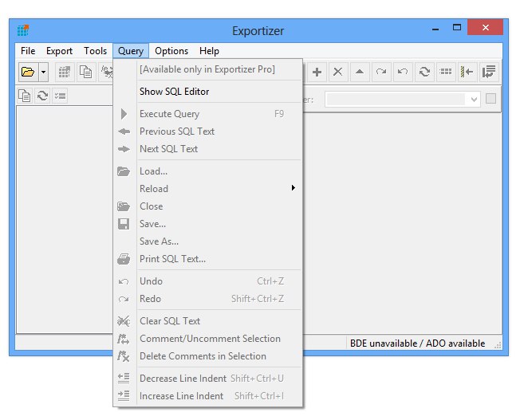524x420 pixels.
Task: Click the grid export toolbar icon
Action: click(x=65, y=72)
